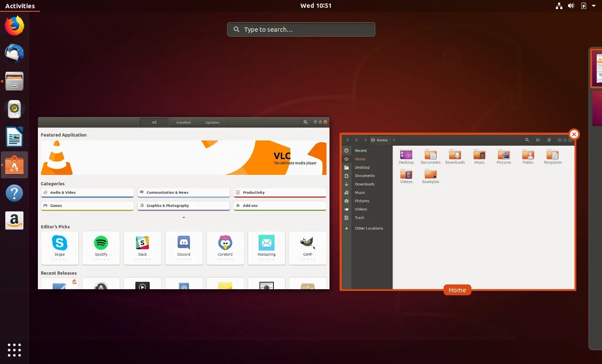Expand the system menu arrow

coord(594,6)
